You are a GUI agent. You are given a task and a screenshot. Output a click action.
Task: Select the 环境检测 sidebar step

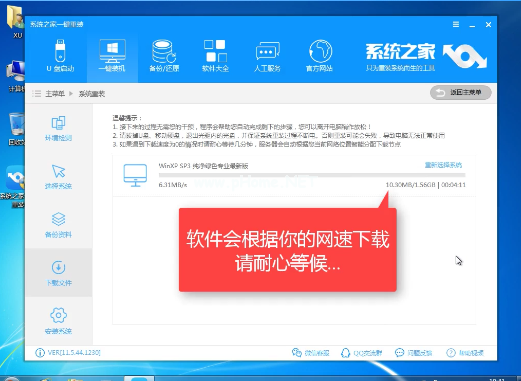tap(58, 128)
